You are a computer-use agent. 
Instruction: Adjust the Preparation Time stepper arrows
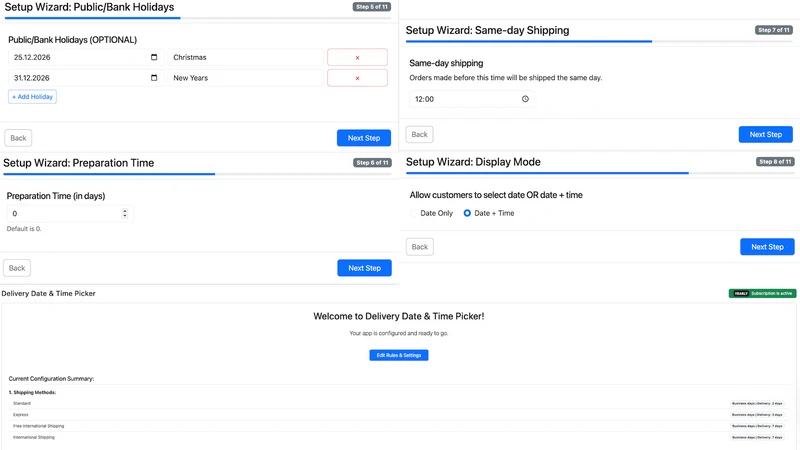124,213
